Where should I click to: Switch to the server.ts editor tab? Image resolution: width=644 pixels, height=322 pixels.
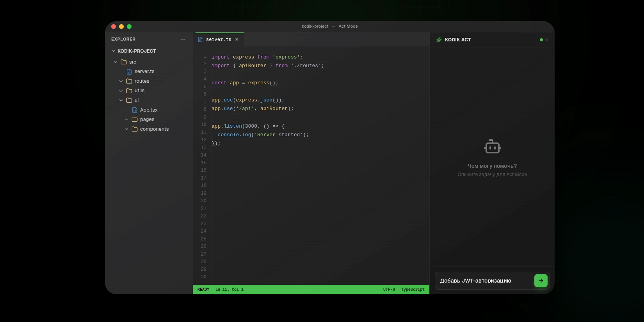click(x=219, y=39)
